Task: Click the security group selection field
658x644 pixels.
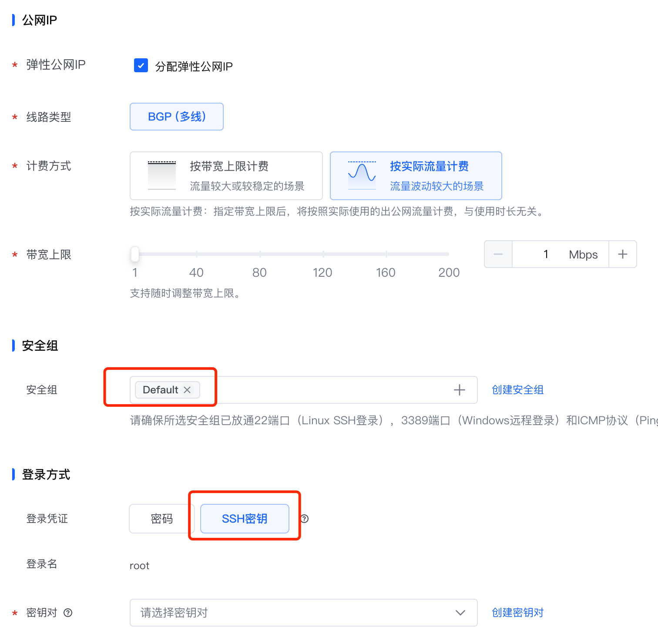Action: [303, 390]
